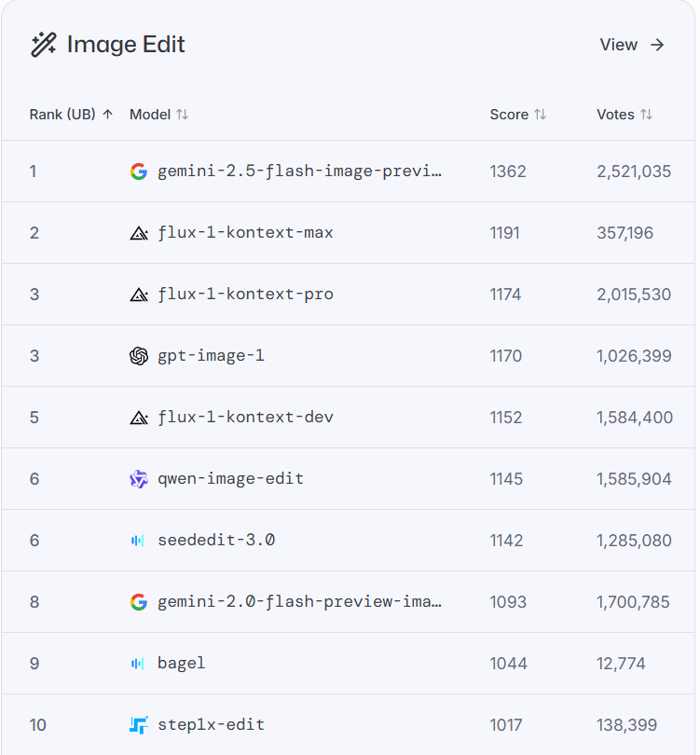The image size is (700, 755).
Task: Click the votes count 138,399
Action: click(x=626, y=724)
